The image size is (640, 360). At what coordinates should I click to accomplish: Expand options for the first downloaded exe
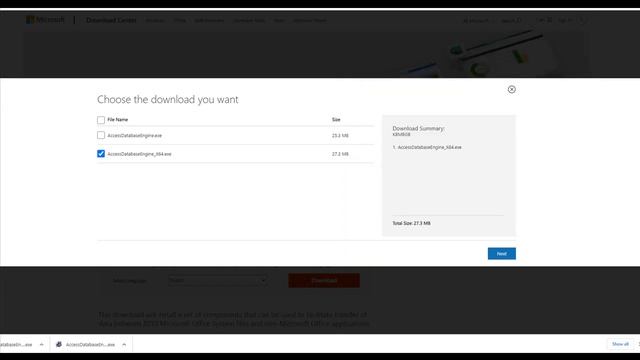[x=42, y=344]
